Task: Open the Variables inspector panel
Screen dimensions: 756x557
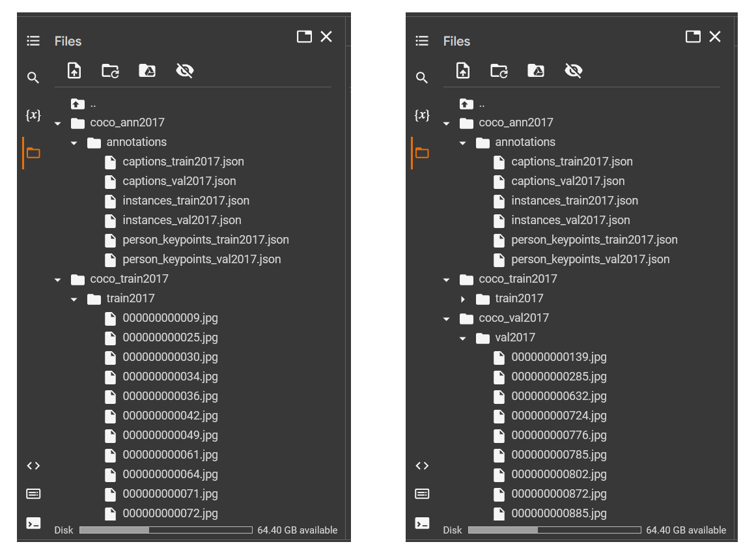Action: pos(33,115)
